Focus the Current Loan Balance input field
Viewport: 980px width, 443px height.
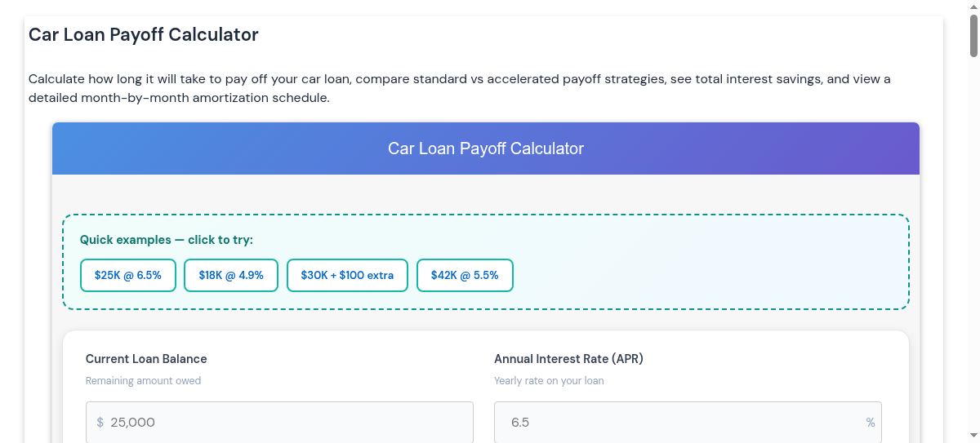[286, 422]
